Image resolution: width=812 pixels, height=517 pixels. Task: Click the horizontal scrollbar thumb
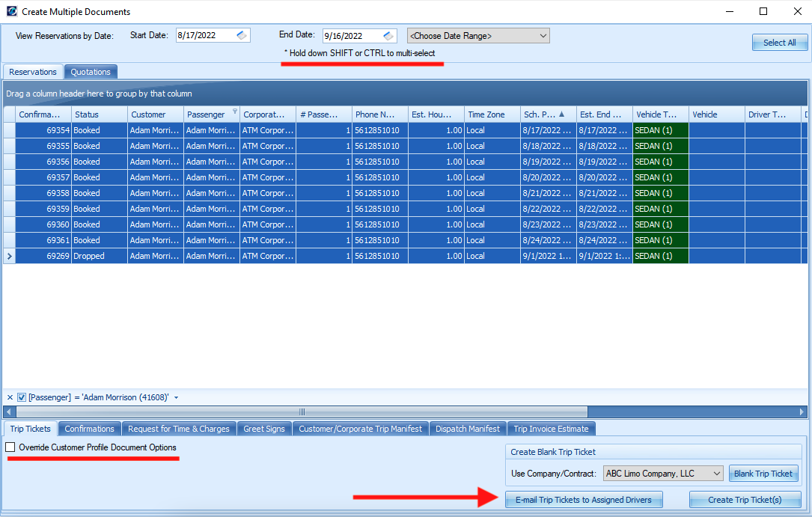coord(302,412)
